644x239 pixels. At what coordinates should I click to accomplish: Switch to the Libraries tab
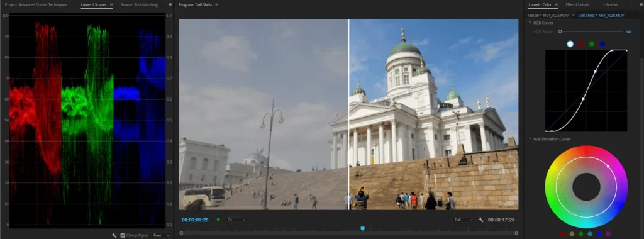click(610, 5)
